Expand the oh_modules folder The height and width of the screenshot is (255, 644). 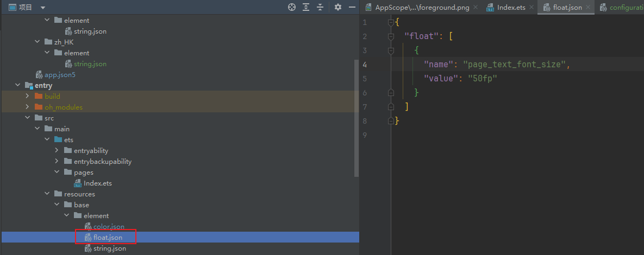tap(28, 107)
